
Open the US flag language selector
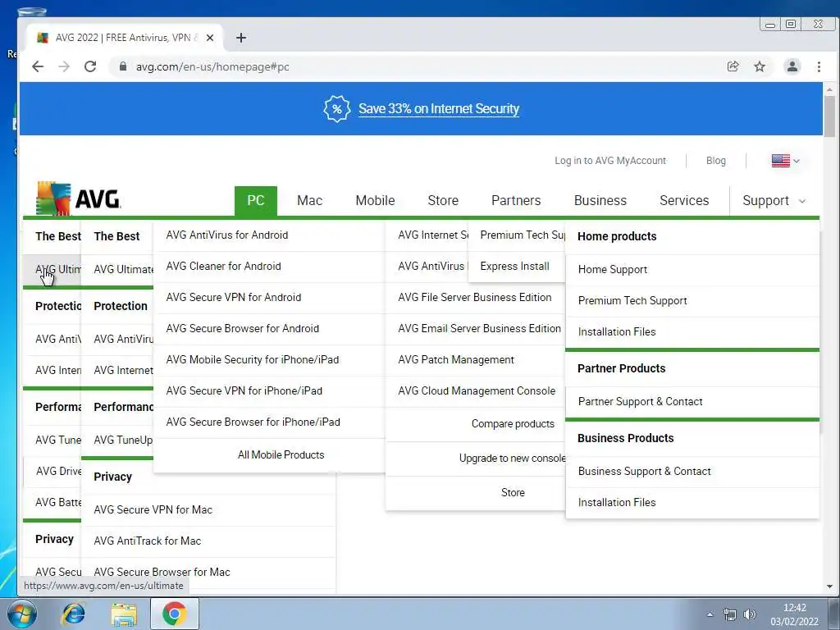pos(785,161)
